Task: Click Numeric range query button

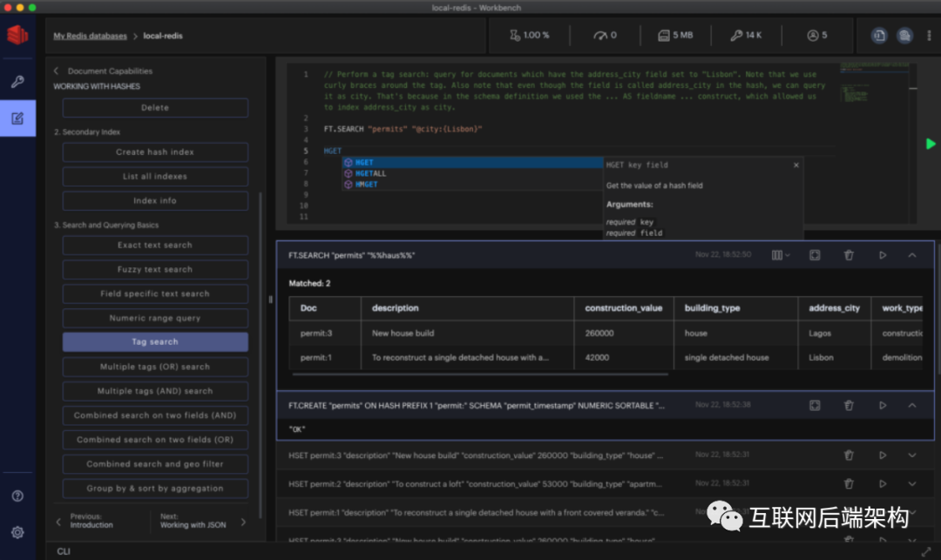Action: [155, 319]
